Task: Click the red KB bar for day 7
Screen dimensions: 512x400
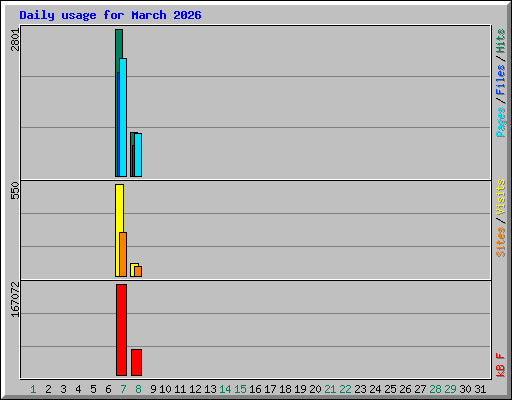Action: [x=122, y=330]
